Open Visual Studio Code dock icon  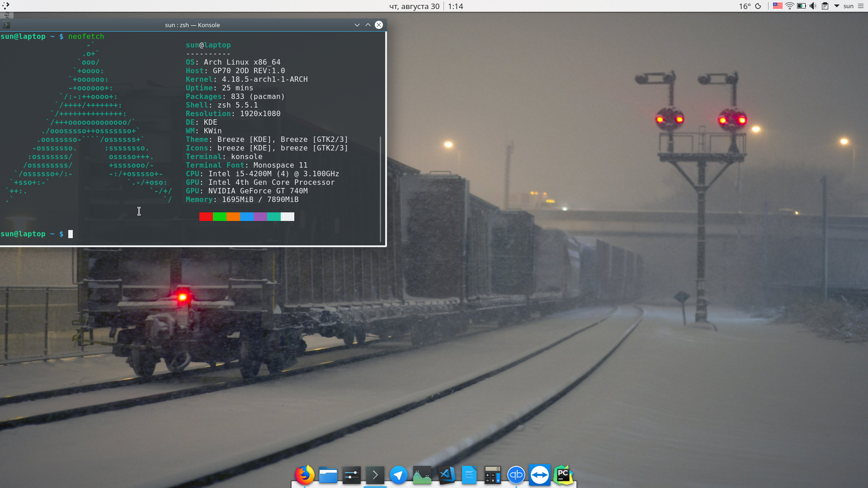click(446, 475)
